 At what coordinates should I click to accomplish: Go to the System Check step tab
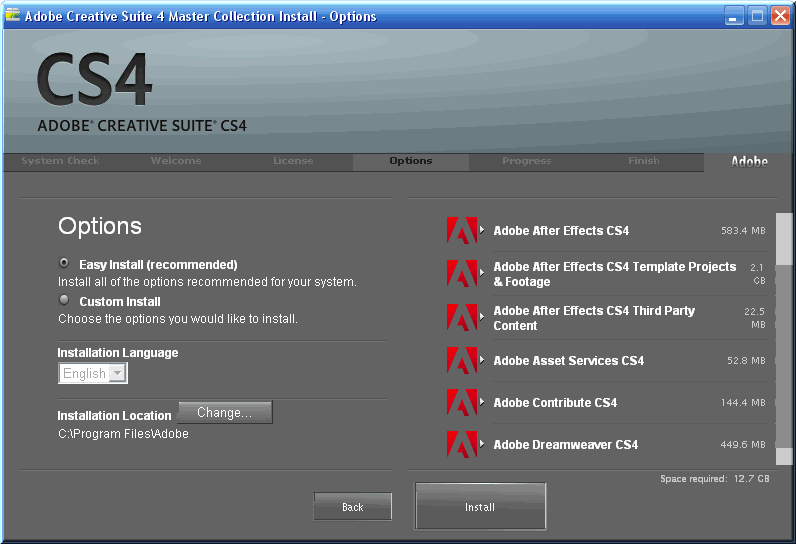click(x=60, y=161)
